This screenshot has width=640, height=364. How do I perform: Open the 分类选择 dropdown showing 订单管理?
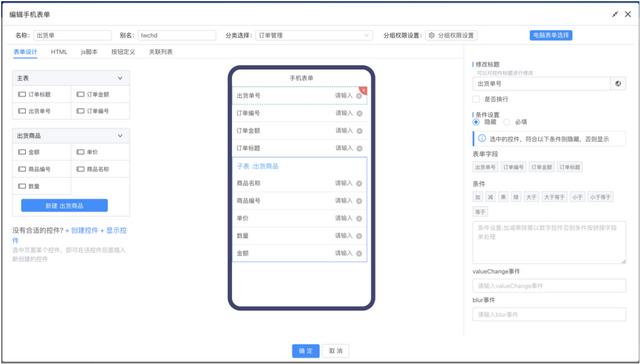click(314, 36)
